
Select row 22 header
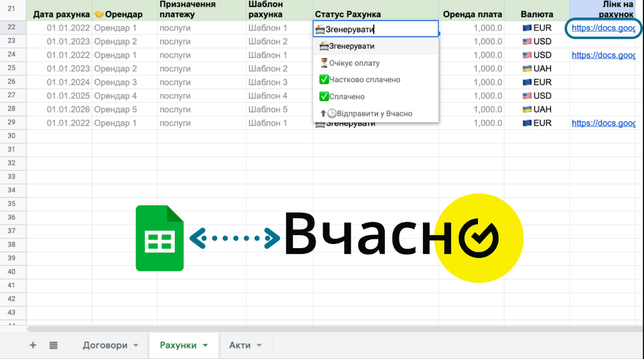(x=13, y=28)
